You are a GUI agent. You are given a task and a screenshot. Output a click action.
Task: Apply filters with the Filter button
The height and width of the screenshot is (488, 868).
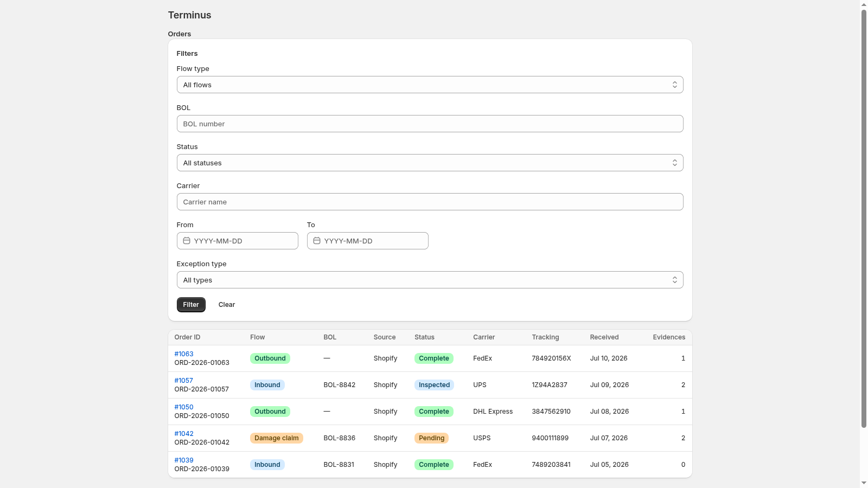pyautogui.click(x=191, y=305)
